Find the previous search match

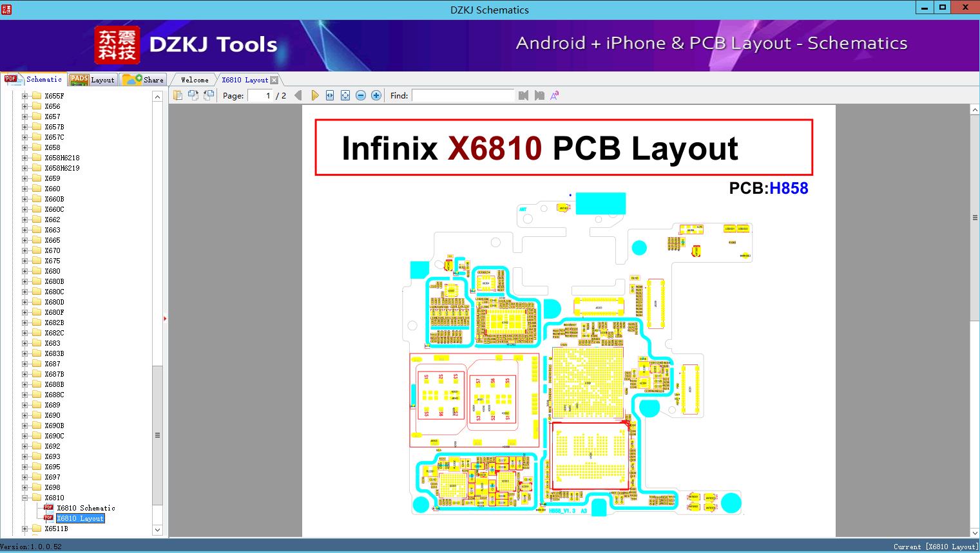click(523, 95)
